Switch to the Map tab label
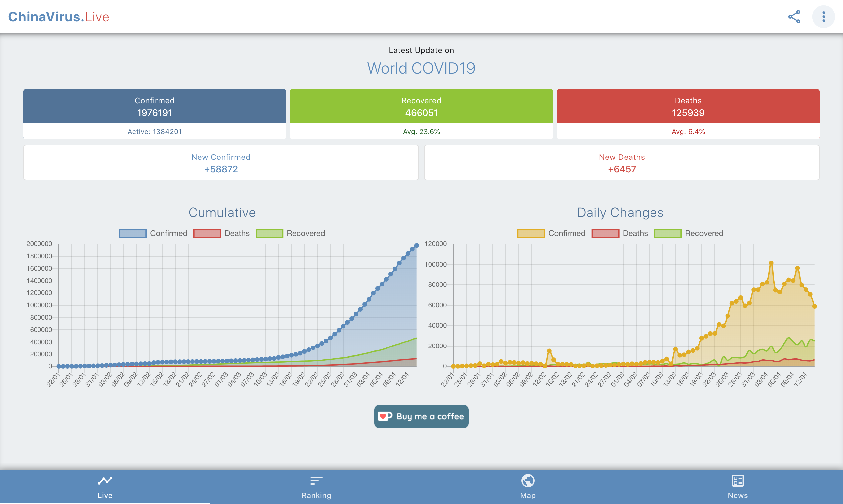843x504 pixels. [x=528, y=495]
